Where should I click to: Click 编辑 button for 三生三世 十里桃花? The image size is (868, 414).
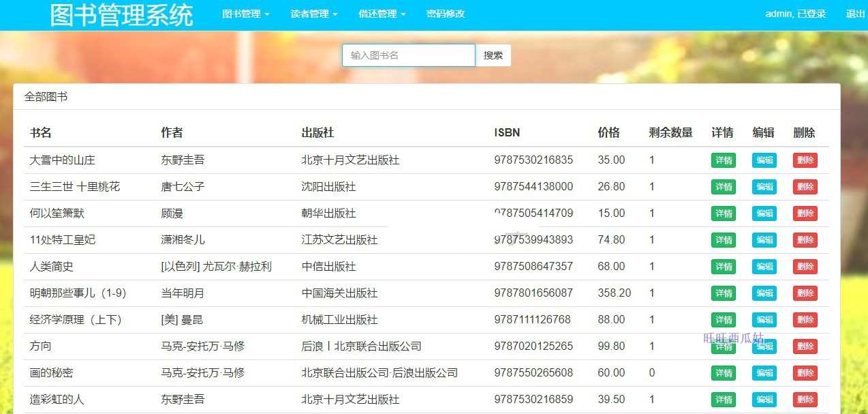(x=764, y=186)
